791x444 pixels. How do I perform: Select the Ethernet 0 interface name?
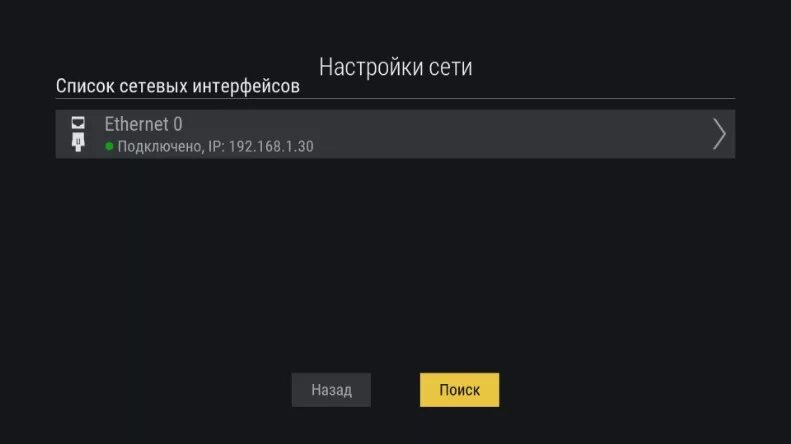pyautogui.click(x=143, y=124)
